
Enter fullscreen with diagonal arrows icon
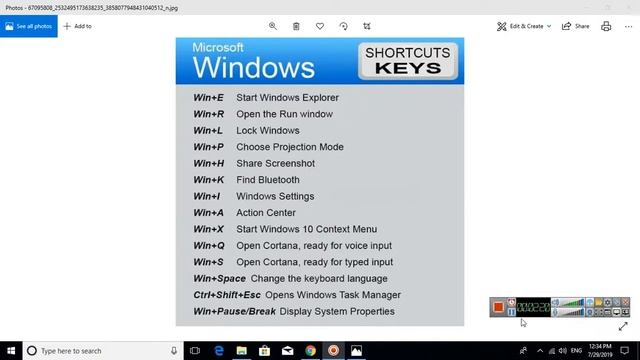tap(623, 326)
